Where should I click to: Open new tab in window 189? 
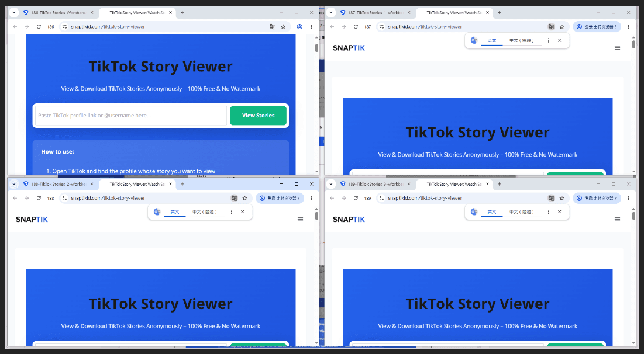coord(500,184)
